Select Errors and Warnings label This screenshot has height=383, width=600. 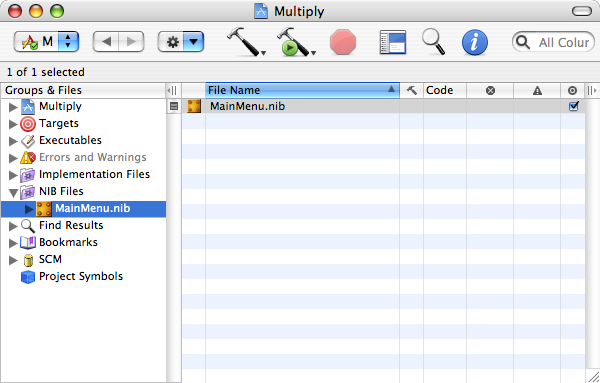[x=93, y=157]
